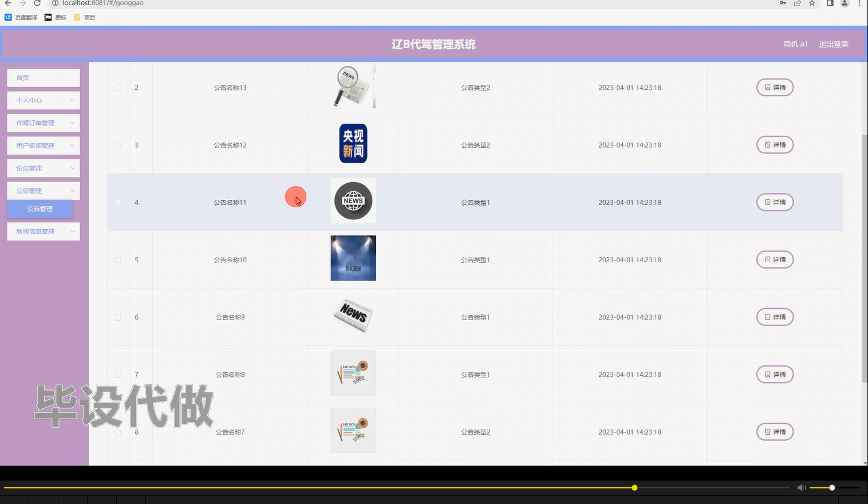Click the 央视新闻 image thumbnail
Viewport: 868px width, 504px height.
click(353, 144)
